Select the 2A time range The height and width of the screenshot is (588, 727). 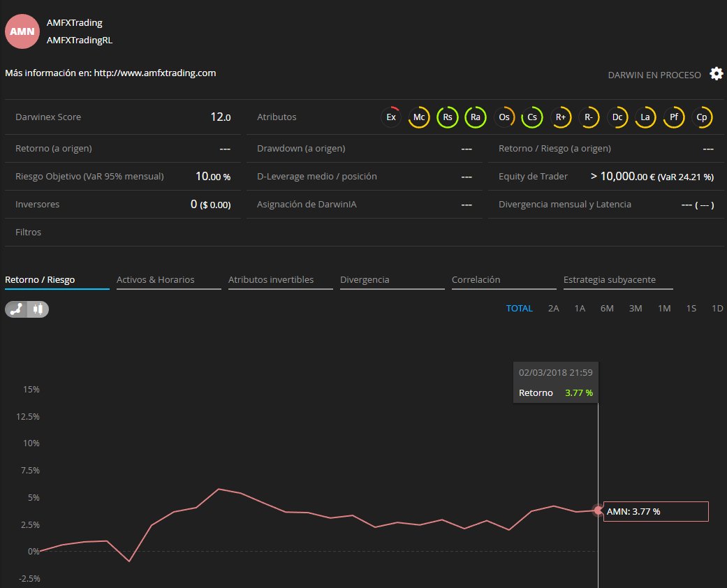point(554,309)
